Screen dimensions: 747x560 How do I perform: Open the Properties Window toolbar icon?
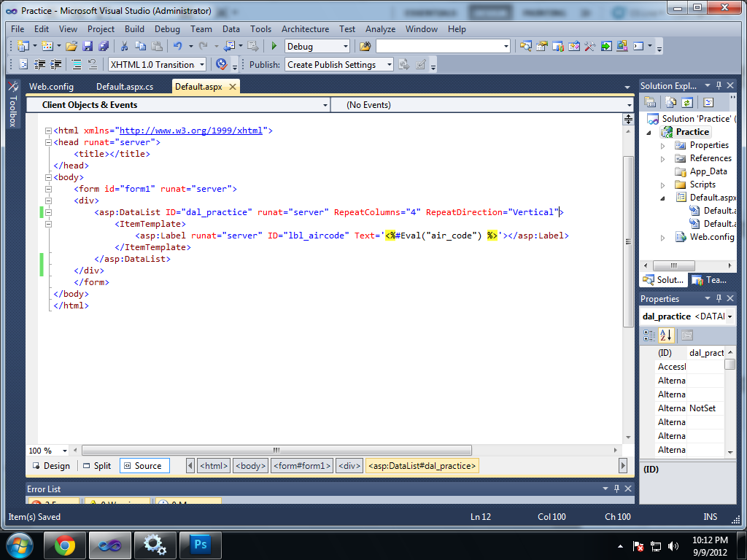click(x=542, y=46)
